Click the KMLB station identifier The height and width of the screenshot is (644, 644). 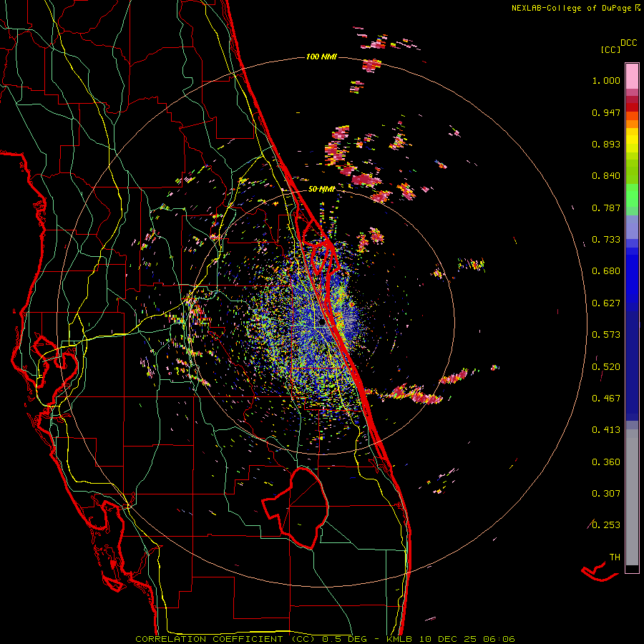[x=401, y=639]
